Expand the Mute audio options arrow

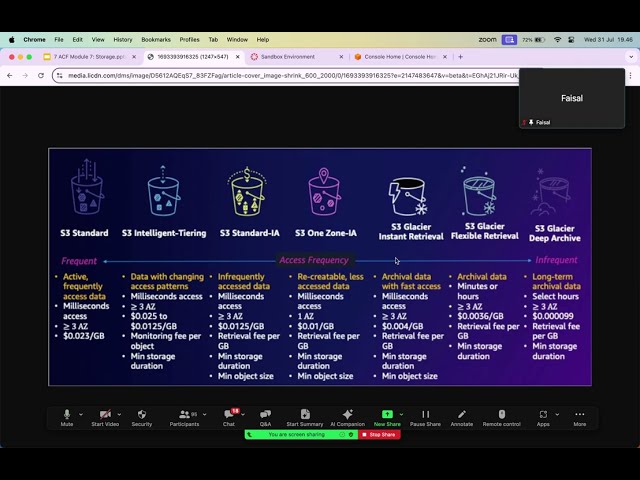[81, 414]
